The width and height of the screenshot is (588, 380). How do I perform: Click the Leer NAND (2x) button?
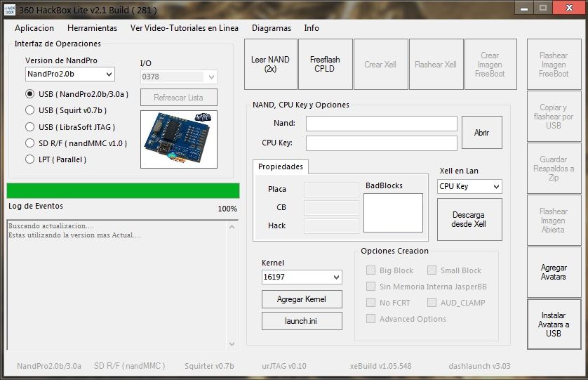[x=270, y=64]
